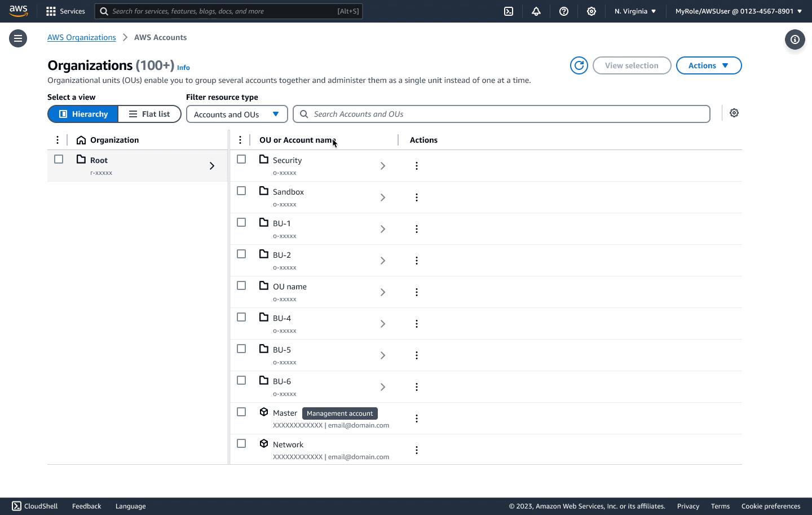812x515 pixels.
Task: Check the BU-4 checkbox
Action: tap(241, 317)
